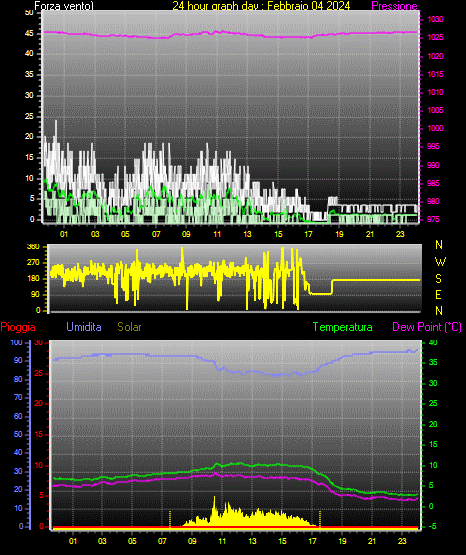The width and height of the screenshot is (466, 555).
Task: Click the green '35' value on the temperature axis
Action: coord(433,362)
